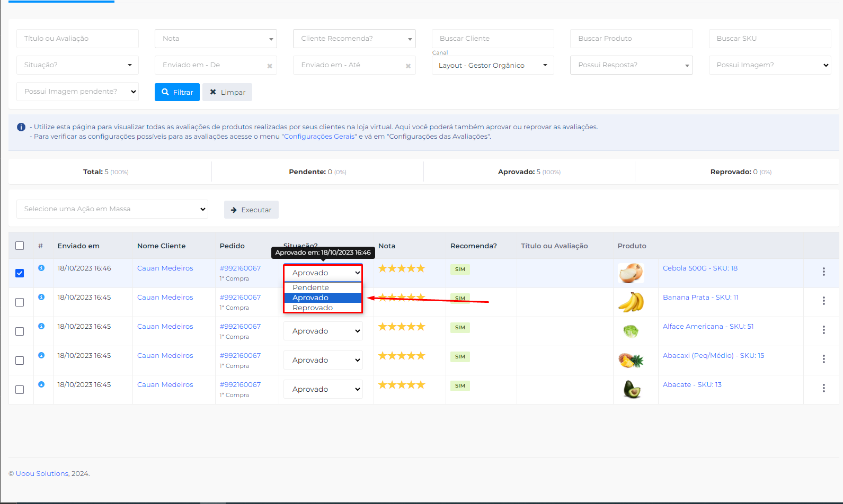
Task: Click the 'Título ou Avaliação' search field
Action: click(77, 39)
